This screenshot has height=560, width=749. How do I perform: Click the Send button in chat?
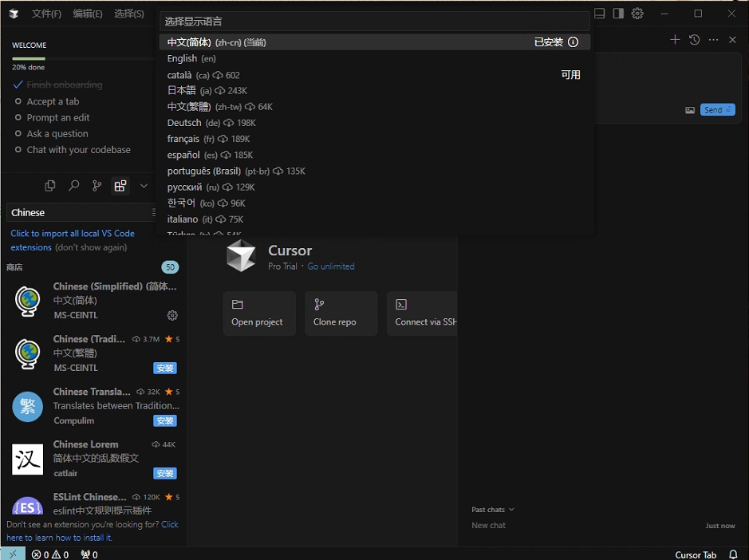coord(717,110)
